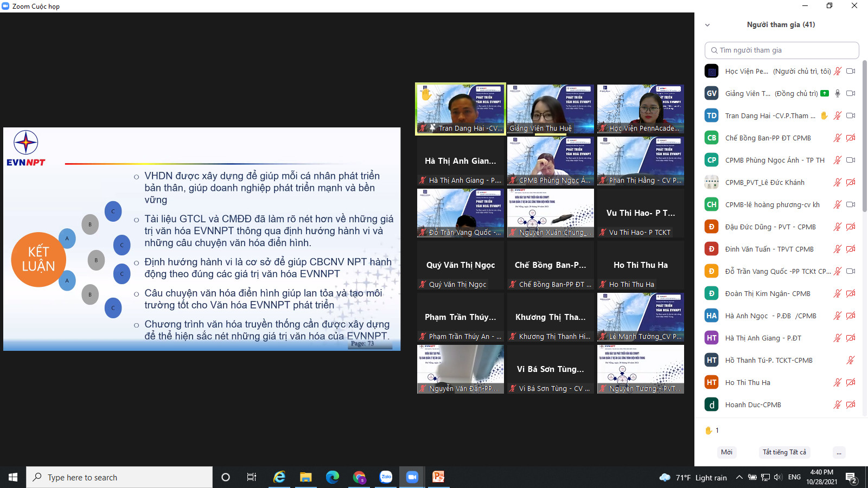Switch to Zoom app on taskbar
The image size is (868, 488).
pos(412,477)
